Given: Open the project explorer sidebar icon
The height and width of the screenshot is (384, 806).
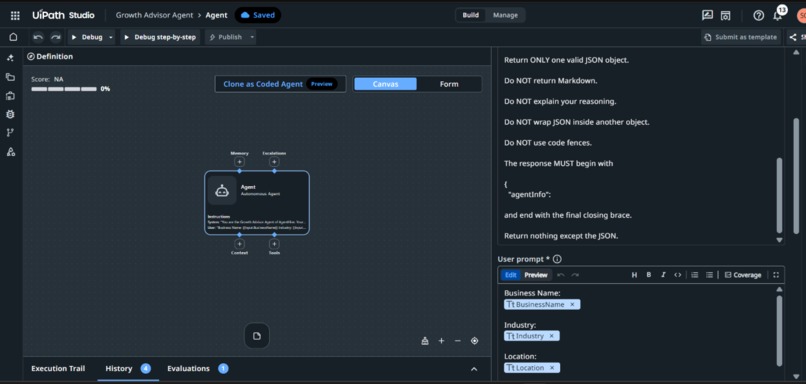Looking at the screenshot, I should tap(10, 77).
